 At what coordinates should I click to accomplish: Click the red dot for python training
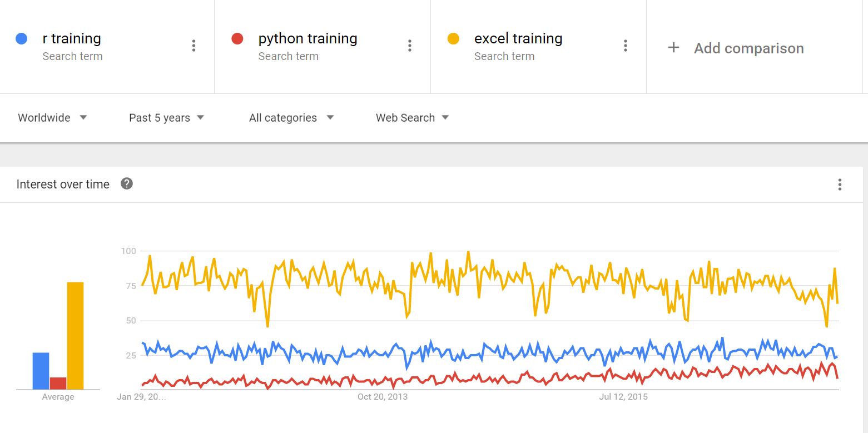(x=237, y=39)
